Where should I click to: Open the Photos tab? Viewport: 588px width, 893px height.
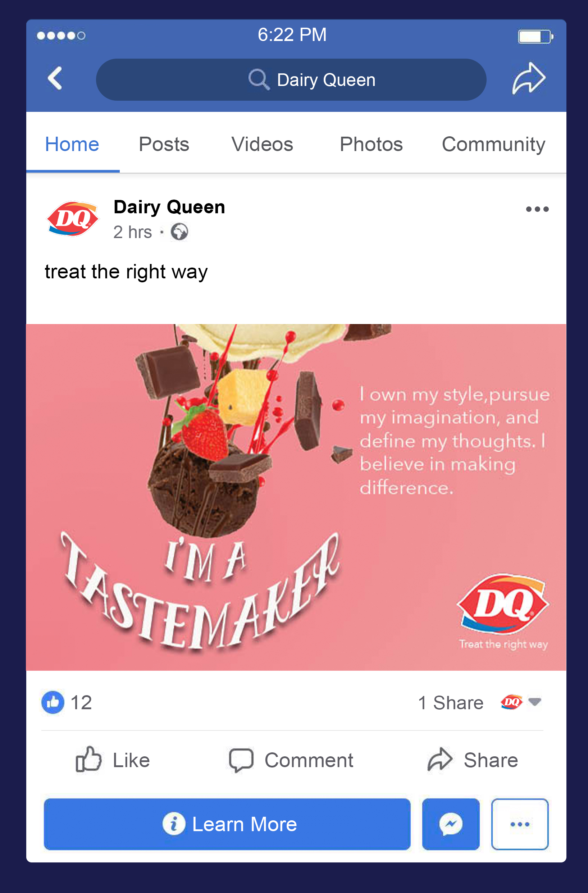371,144
